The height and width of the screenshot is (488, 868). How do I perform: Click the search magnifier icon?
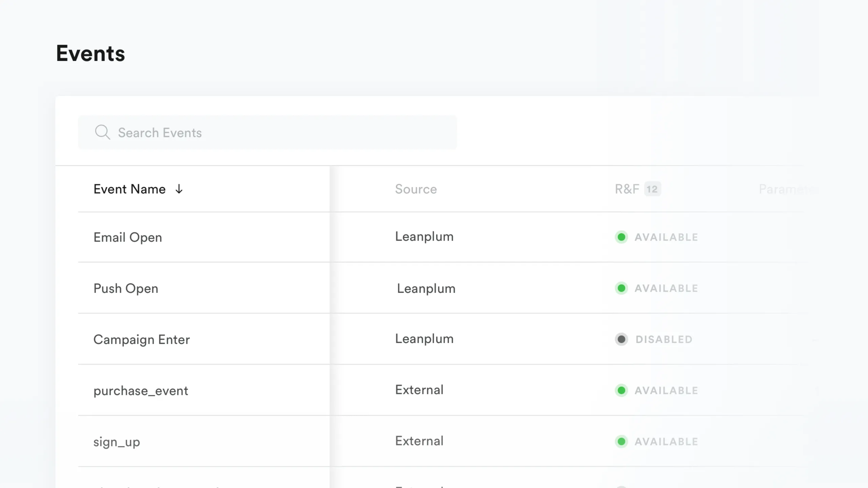coord(102,132)
